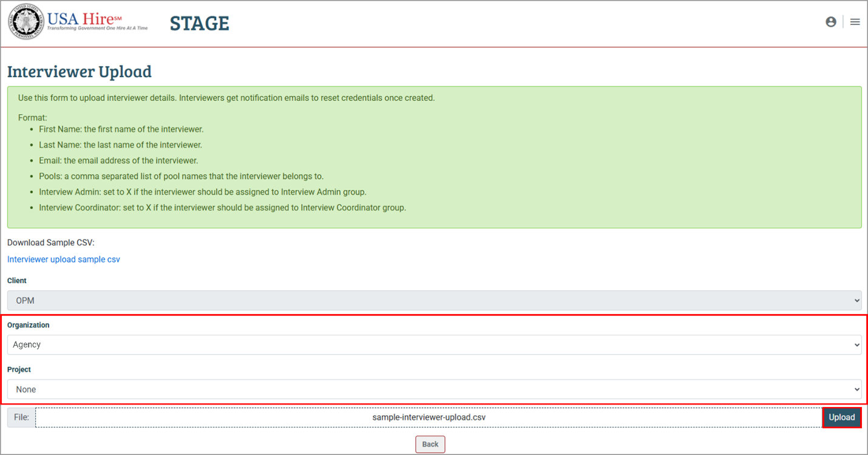Open the Client dropdown showing OPM
The width and height of the screenshot is (868, 455).
coord(434,300)
